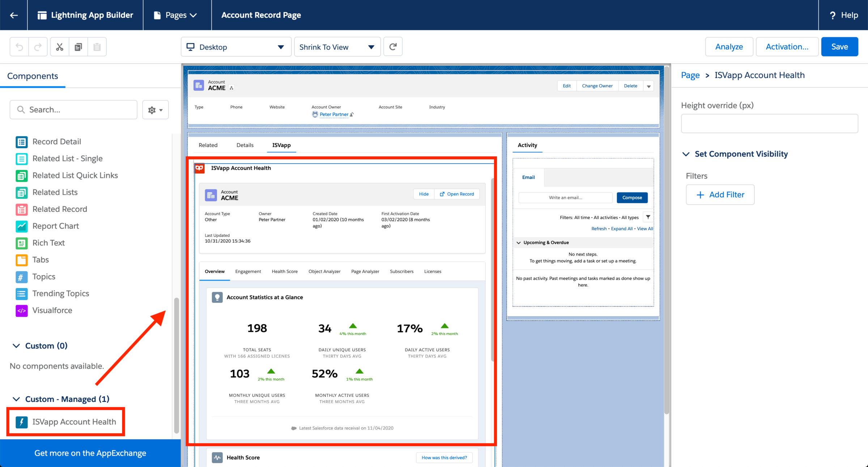Click the Page breadcrumb link
This screenshot has height=467, width=868.
(690, 75)
